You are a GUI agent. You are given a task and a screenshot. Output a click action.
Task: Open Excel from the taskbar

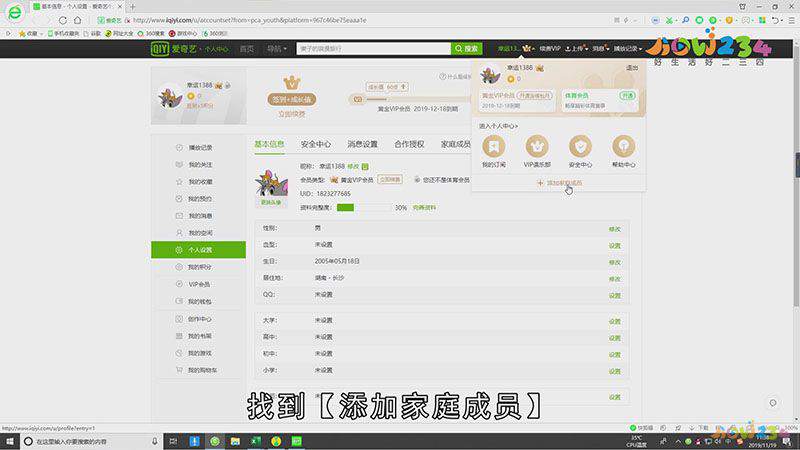click(256, 441)
